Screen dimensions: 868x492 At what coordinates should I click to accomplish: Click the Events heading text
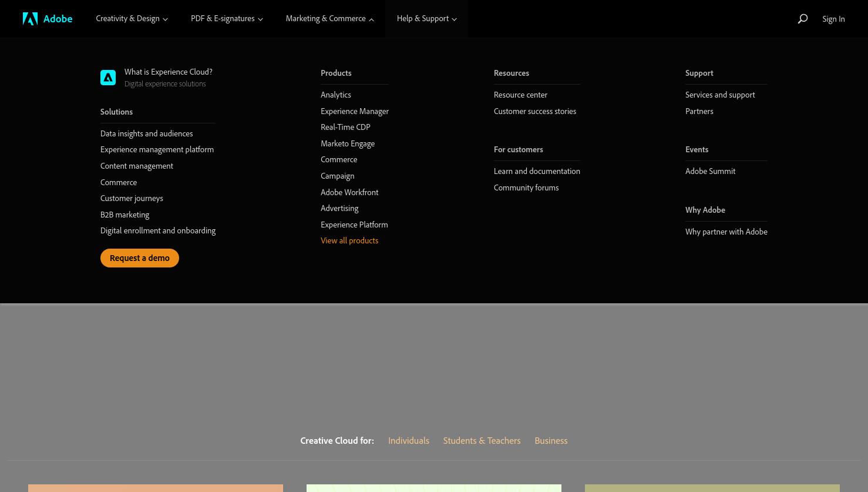(697, 149)
